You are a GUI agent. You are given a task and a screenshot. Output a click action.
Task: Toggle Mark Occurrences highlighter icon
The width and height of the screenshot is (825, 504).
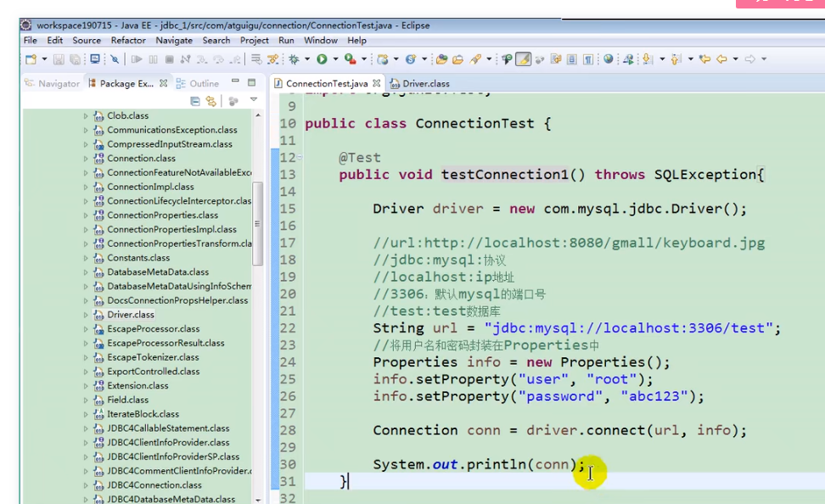tap(524, 59)
